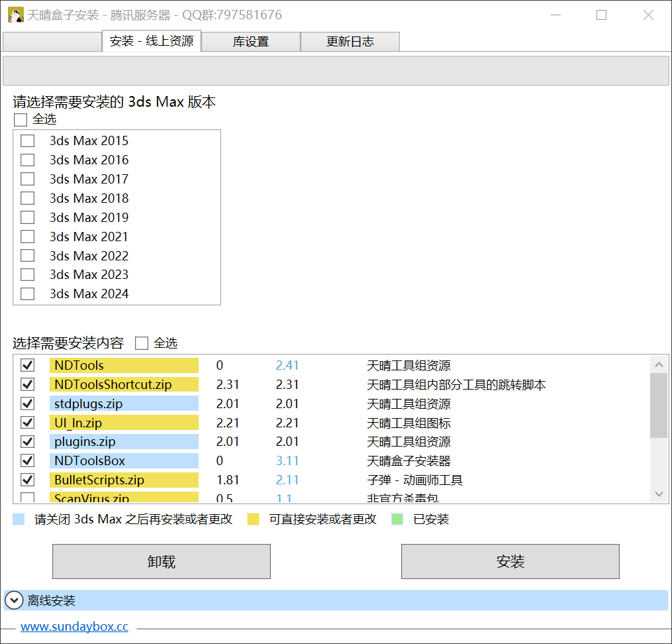Open the www.sundaybox.cc link
Image resolution: width=672 pixels, height=644 pixels.
[75, 626]
